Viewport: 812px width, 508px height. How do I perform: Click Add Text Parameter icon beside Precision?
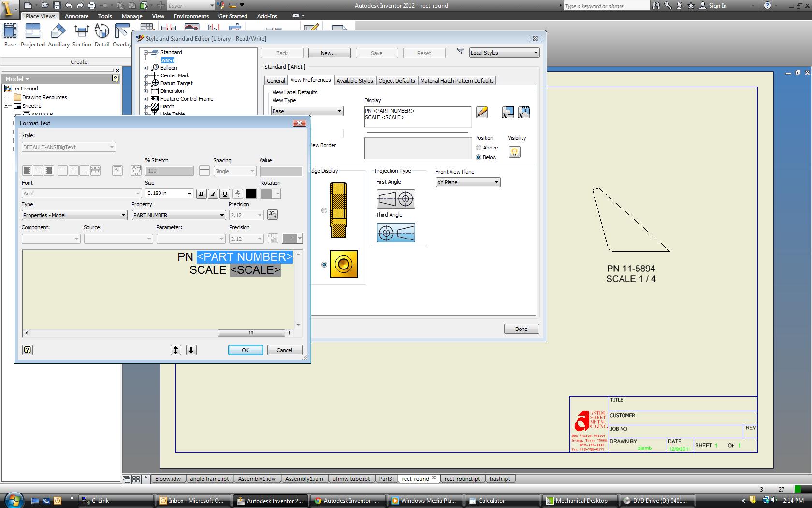(x=273, y=215)
